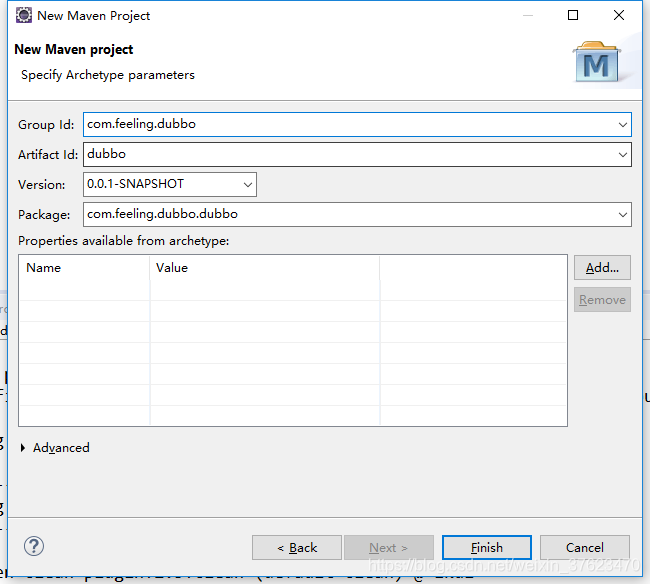
Task: Click the disabled Next button
Action: (x=389, y=548)
